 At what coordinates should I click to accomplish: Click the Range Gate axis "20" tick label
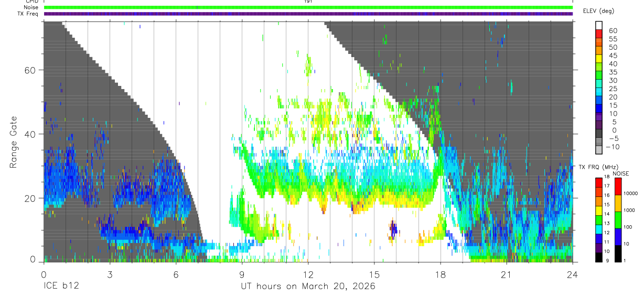point(30,198)
